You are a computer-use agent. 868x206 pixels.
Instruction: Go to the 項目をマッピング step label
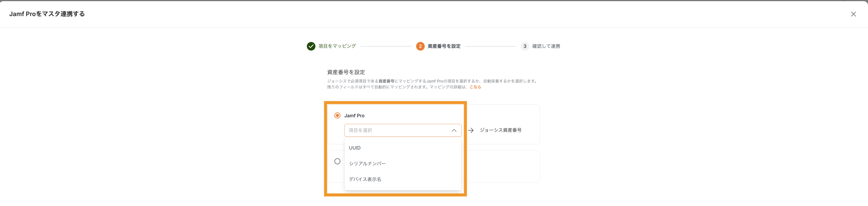tap(337, 46)
